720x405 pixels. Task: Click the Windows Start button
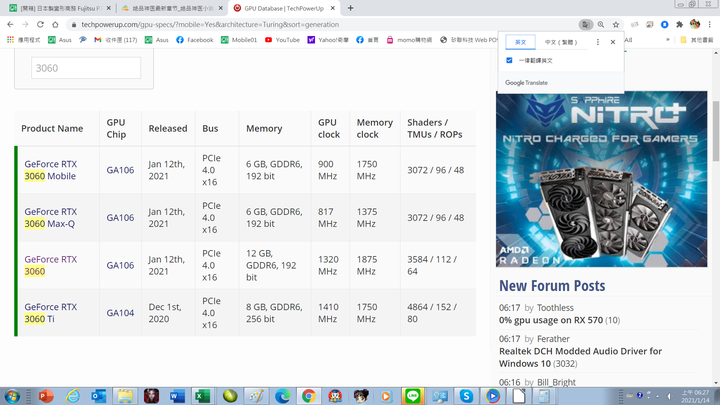pos(11,396)
